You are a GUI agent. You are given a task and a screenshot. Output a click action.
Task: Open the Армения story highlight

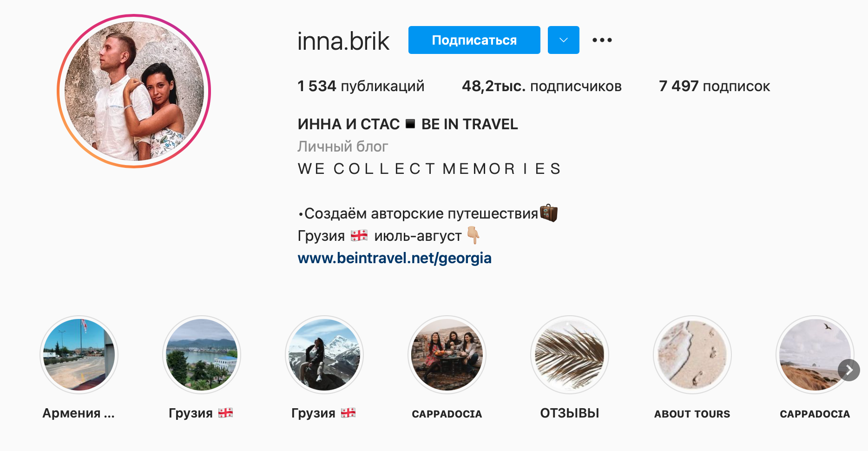click(79, 355)
